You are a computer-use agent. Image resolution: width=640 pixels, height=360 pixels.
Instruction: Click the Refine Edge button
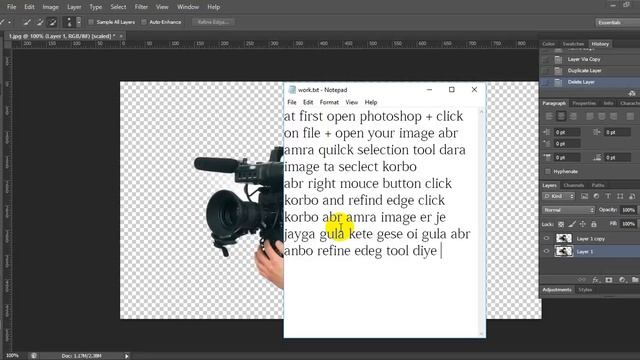[213, 22]
